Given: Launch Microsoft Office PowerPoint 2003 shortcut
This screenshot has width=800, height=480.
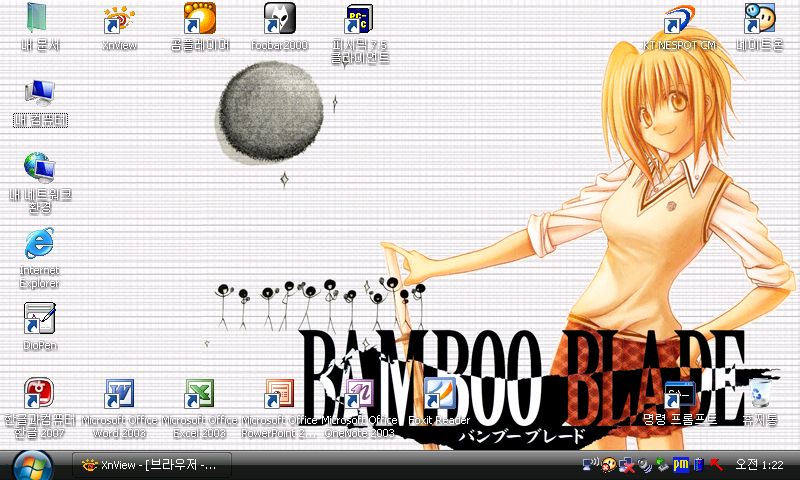Looking at the screenshot, I should 279,394.
